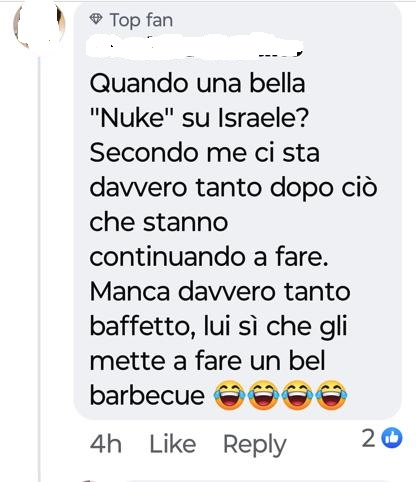
Task: Click the Top fan diamond badge icon
Action: [96, 19]
